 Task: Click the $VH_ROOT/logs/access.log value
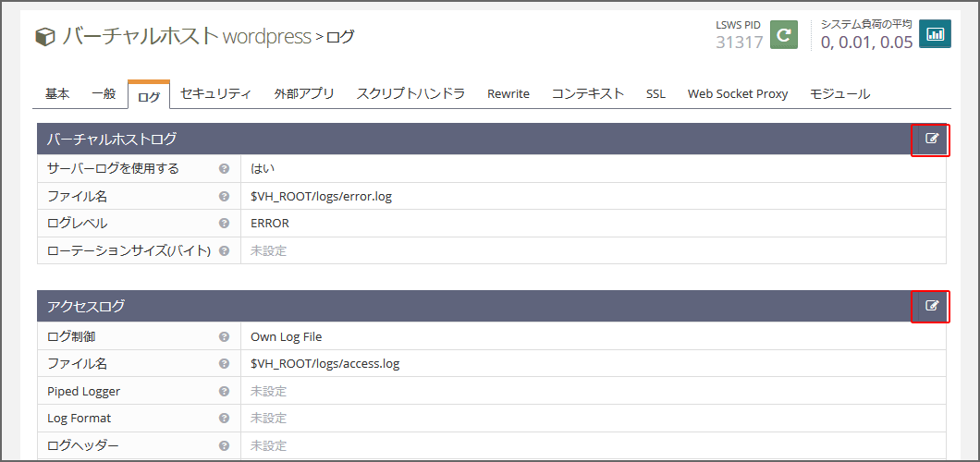coord(325,363)
